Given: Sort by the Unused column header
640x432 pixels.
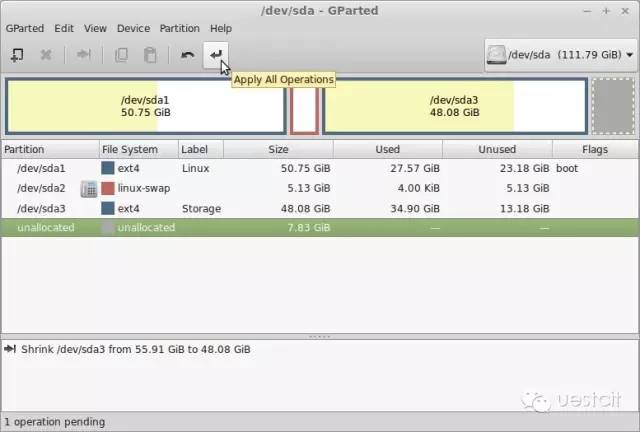Looking at the screenshot, I should (497, 149).
